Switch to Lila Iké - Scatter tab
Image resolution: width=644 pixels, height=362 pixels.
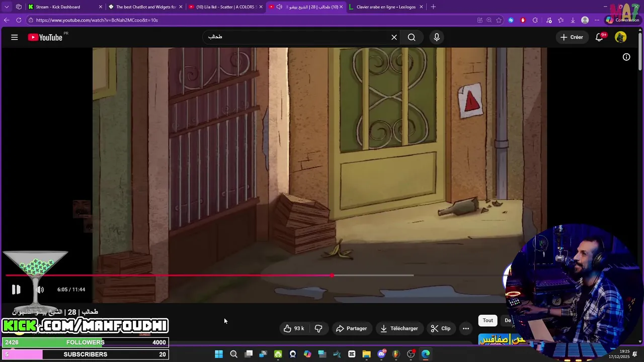[225, 7]
